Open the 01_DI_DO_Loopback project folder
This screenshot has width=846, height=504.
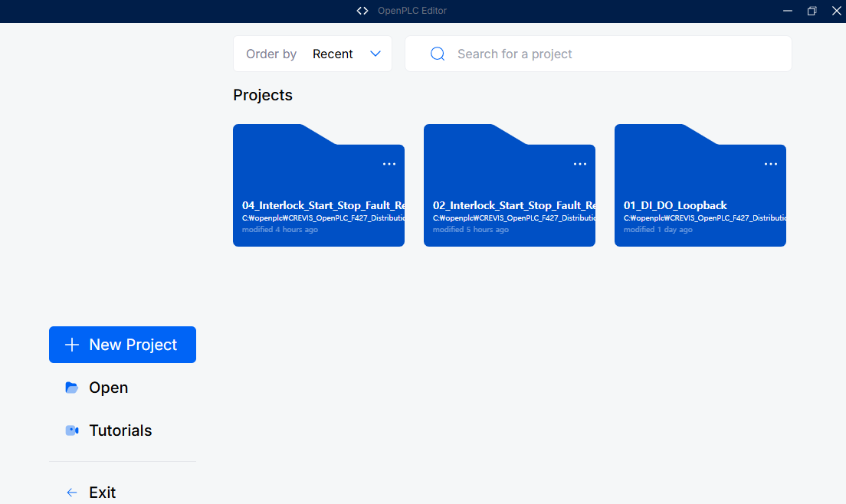point(700,185)
